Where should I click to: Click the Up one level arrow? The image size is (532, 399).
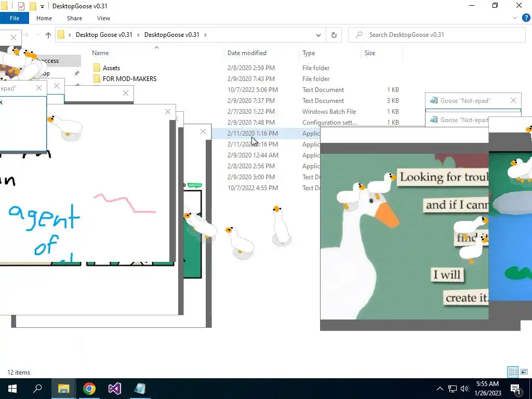pyautogui.click(x=48, y=35)
